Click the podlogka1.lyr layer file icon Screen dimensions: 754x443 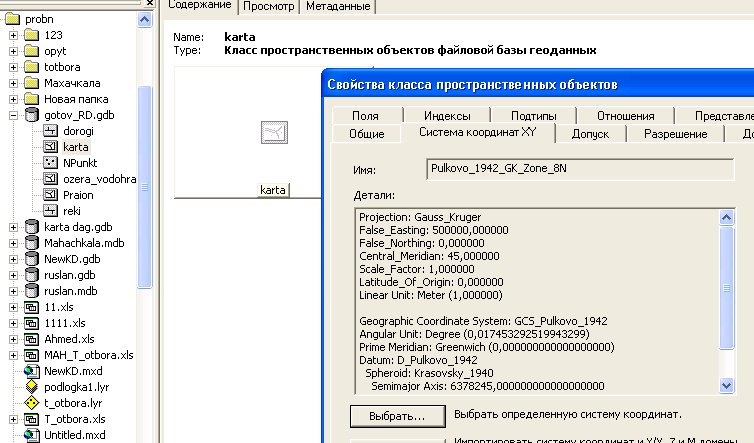click(x=32, y=387)
